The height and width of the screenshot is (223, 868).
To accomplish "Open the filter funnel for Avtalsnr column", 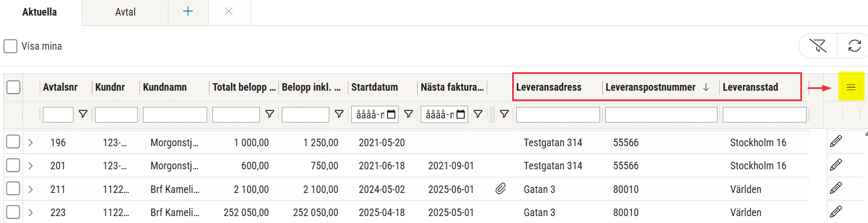I will pos(83,115).
